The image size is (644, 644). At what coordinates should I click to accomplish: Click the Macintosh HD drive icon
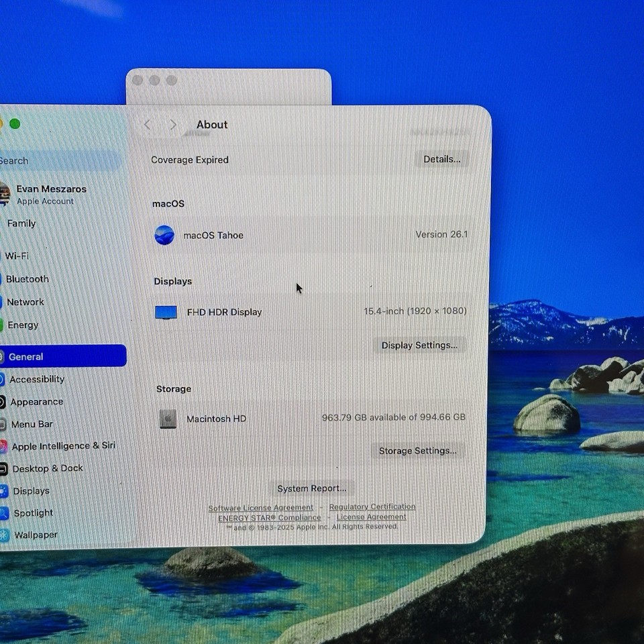coord(168,419)
